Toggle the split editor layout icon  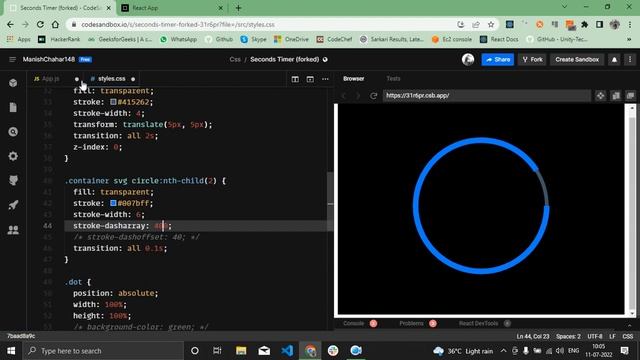pos(295,79)
